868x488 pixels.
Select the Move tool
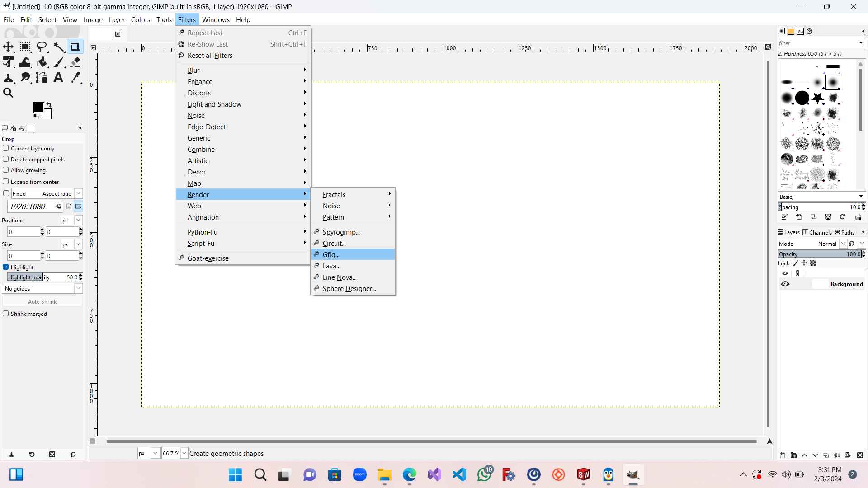pos(8,47)
